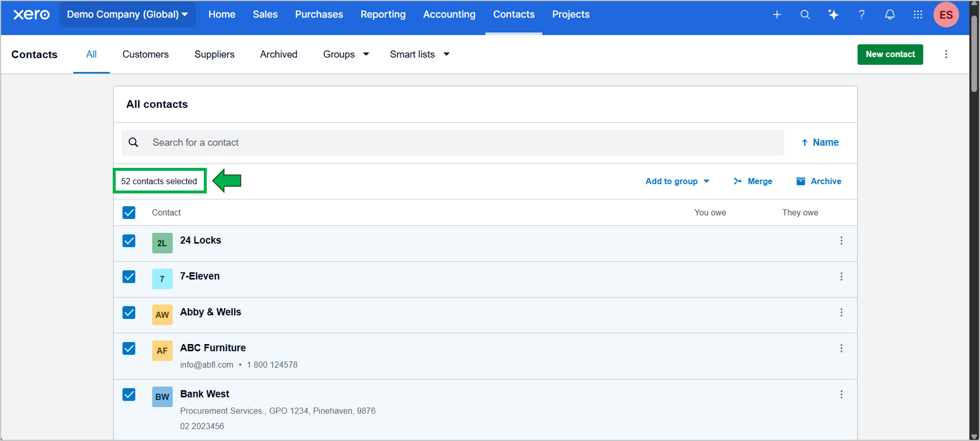Screen dimensions: 980x441
Task: Click the 2L avatar of 24 Locks
Action: [x=162, y=243]
